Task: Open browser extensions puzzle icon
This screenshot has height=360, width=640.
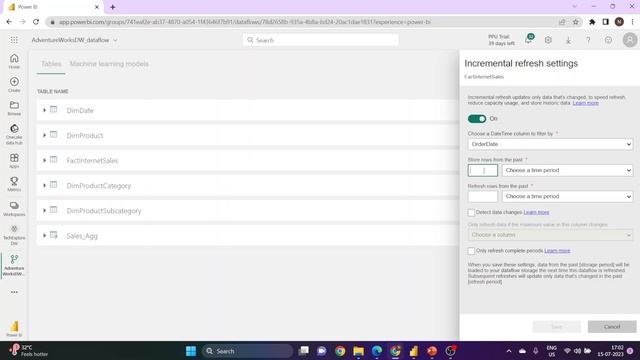Action: [592, 22]
